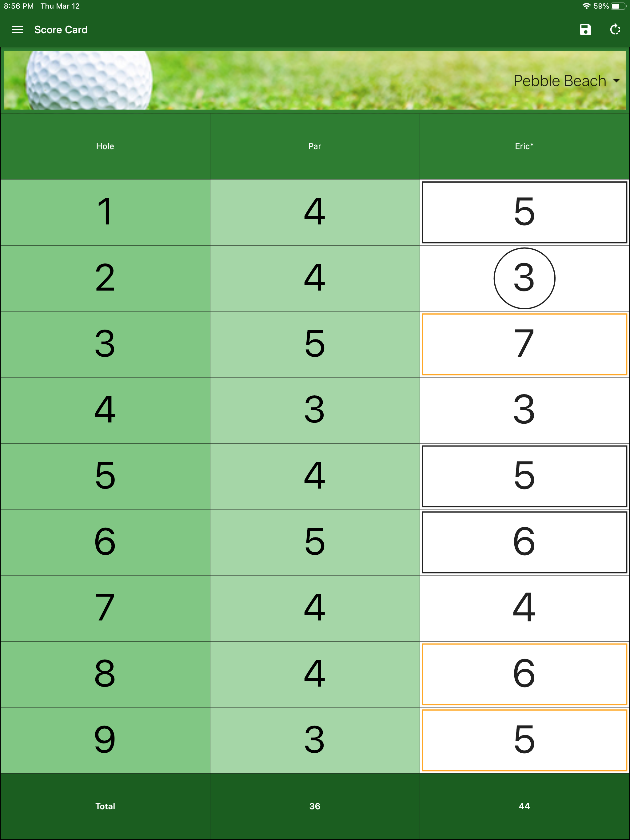Edit Eric's score of 7 on hole 3
630x840 pixels.
[524, 344]
